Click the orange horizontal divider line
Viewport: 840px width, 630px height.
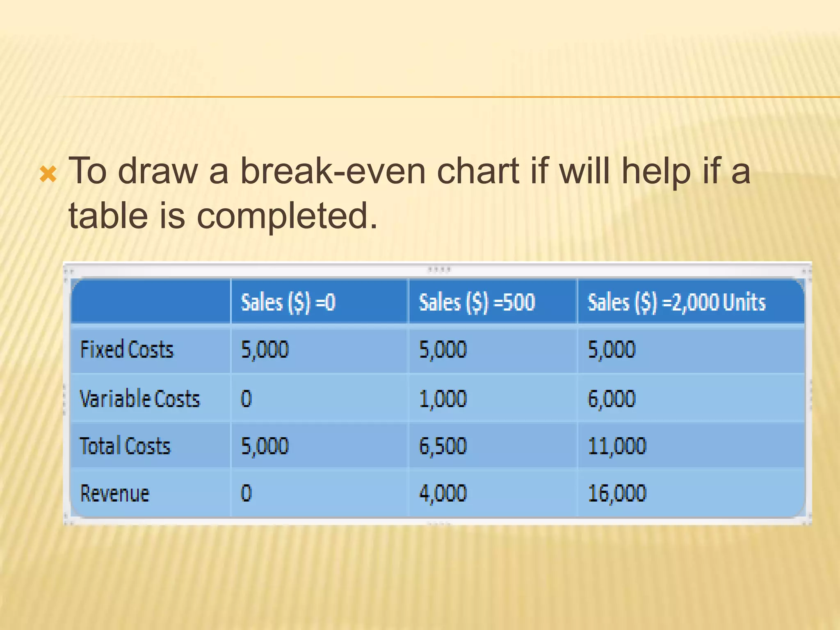click(447, 97)
